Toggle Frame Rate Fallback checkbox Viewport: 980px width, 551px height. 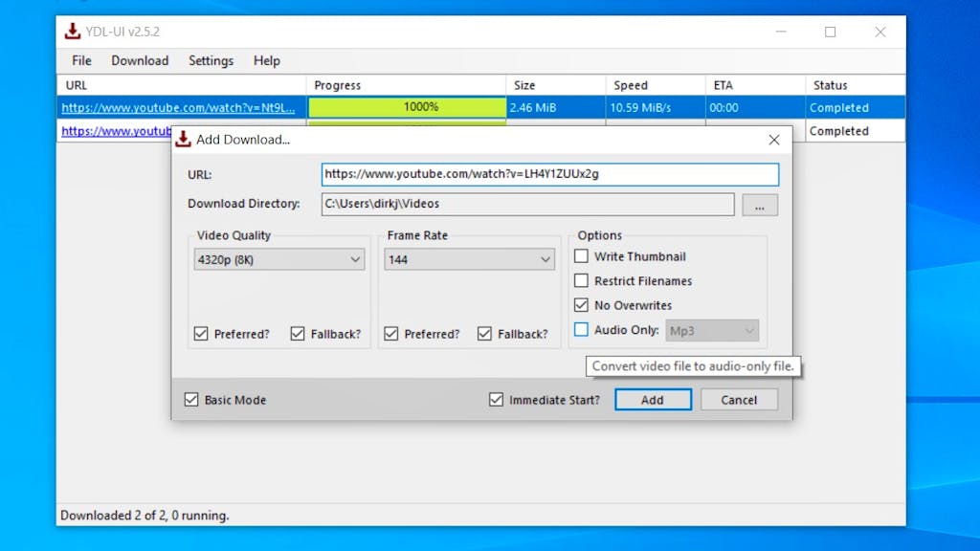[x=484, y=334]
